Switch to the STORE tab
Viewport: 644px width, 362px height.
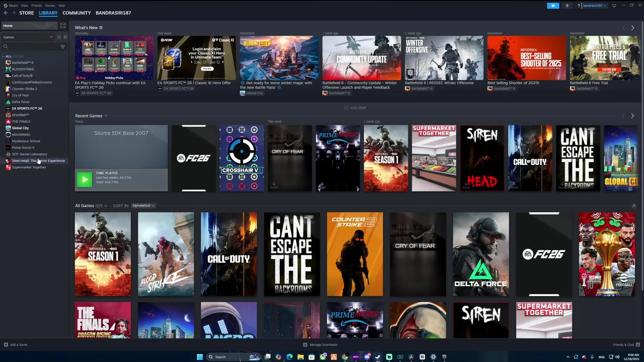[26, 13]
